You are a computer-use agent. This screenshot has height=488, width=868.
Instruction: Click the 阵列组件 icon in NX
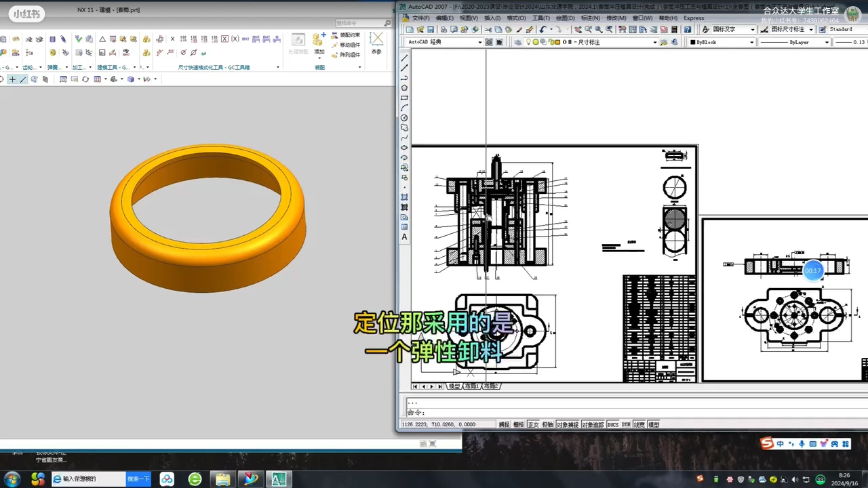(347, 55)
